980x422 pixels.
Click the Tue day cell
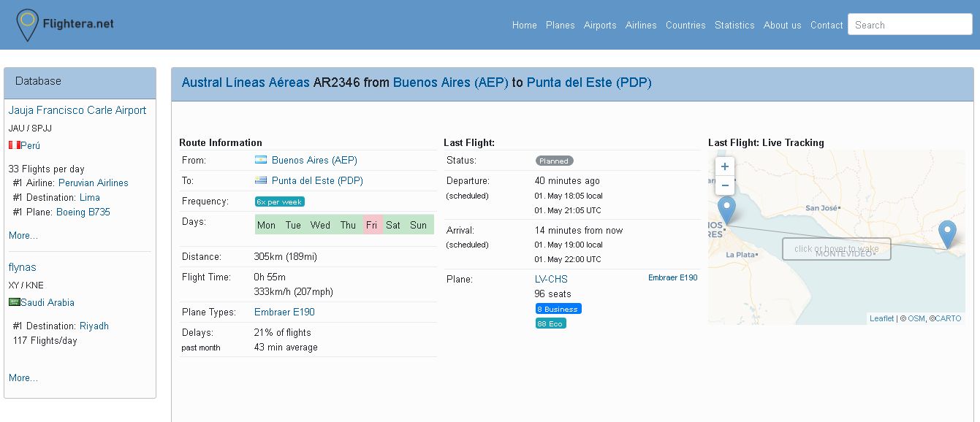293,225
